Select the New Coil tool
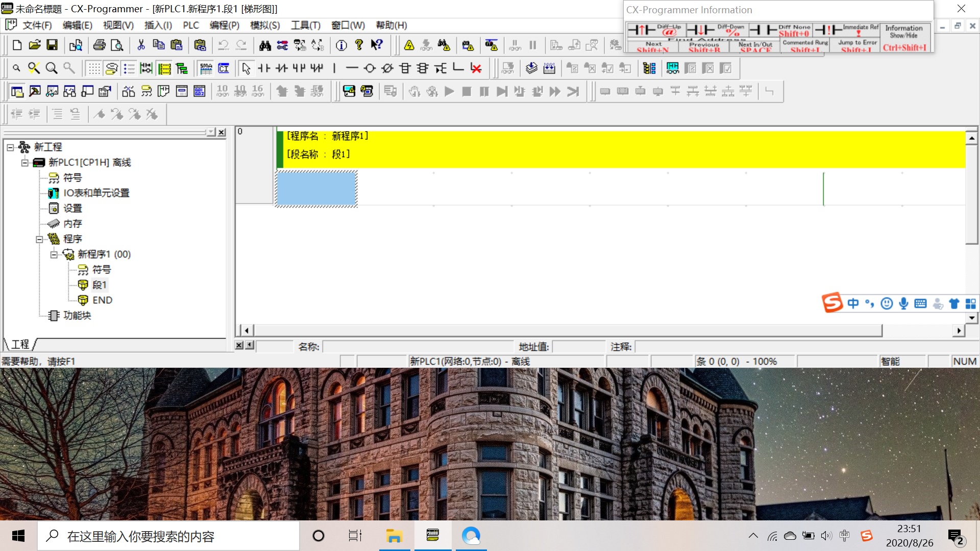Screen dimensions: 980x551 (370, 68)
